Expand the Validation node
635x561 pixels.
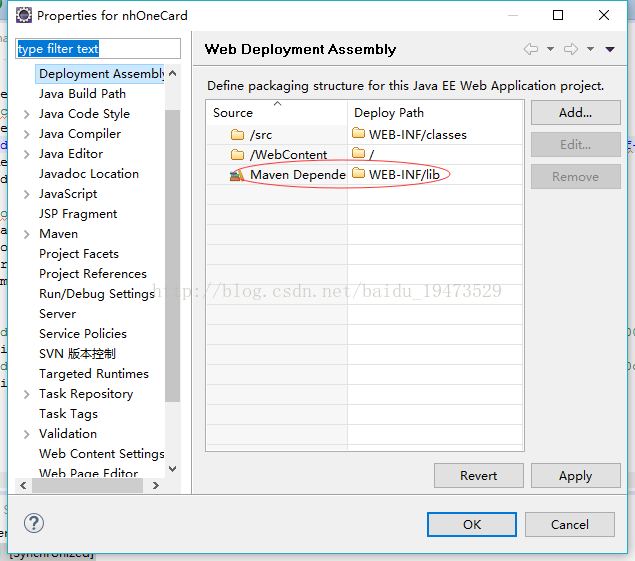[x=27, y=434]
